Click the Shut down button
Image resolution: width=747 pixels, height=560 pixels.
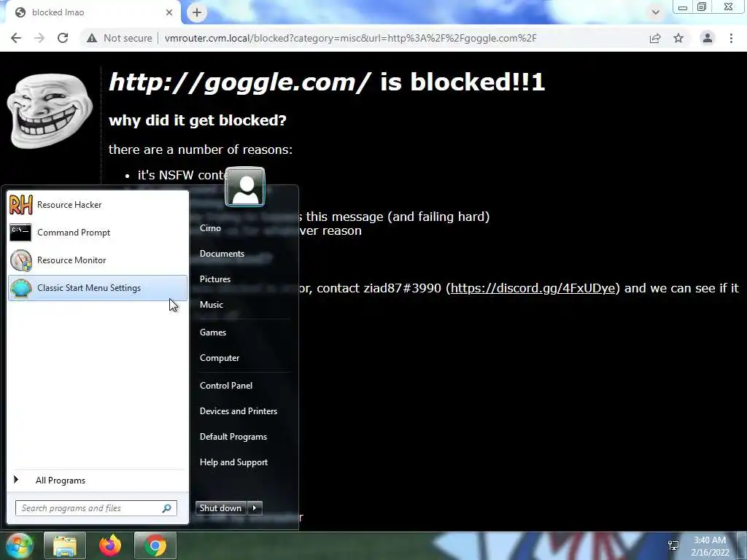tap(221, 508)
